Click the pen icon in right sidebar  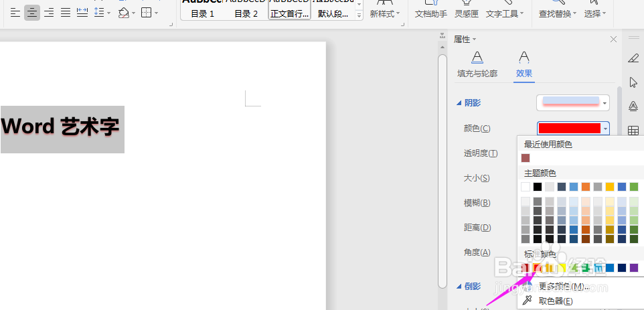(x=633, y=58)
